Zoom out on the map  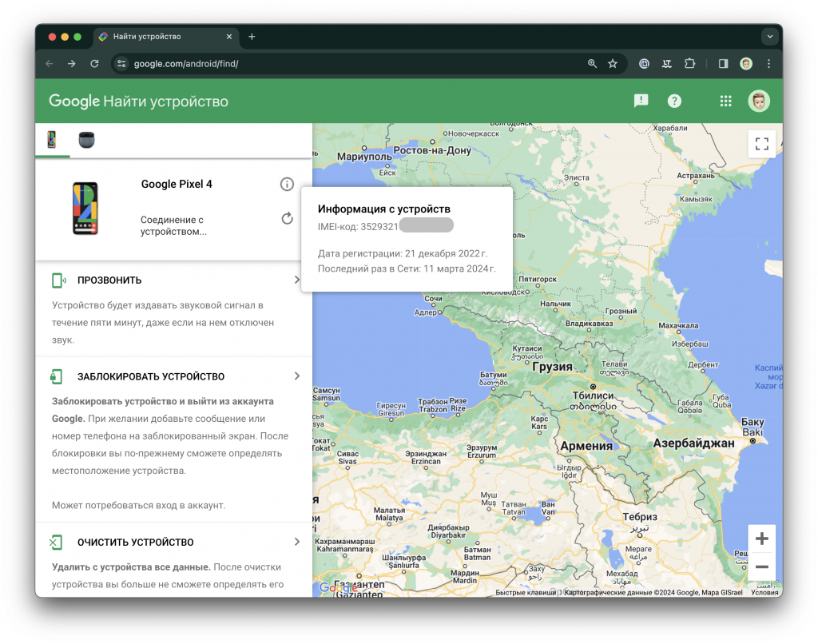pyautogui.click(x=761, y=566)
